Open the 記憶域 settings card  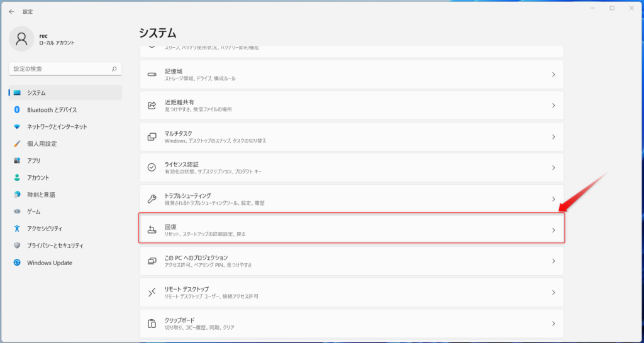(352, 75)
